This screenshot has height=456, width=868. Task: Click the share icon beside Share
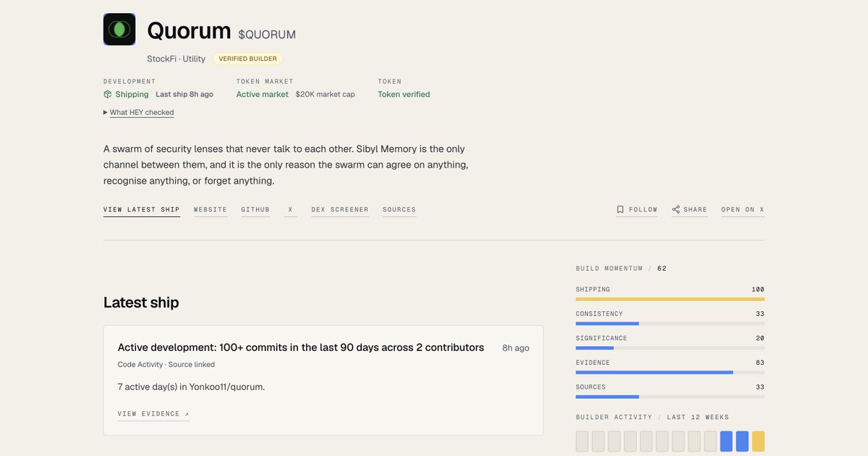pos(676,210)
